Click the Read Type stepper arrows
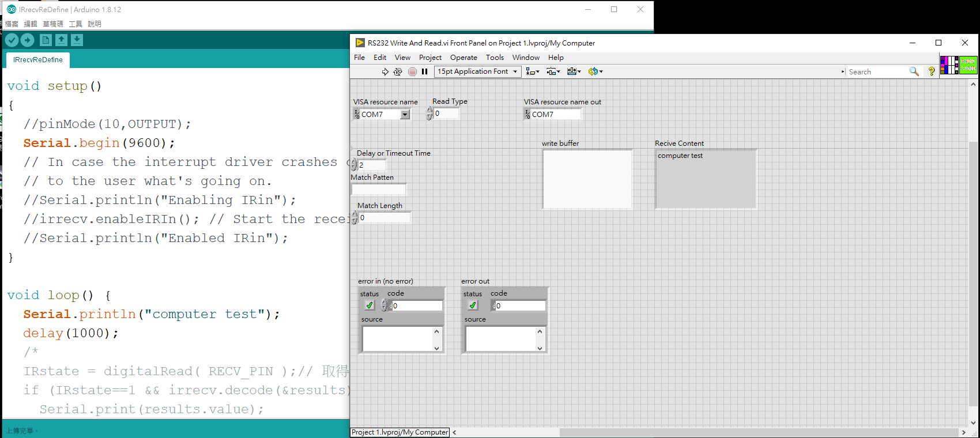980x438 pixels. tap(429, 114)
